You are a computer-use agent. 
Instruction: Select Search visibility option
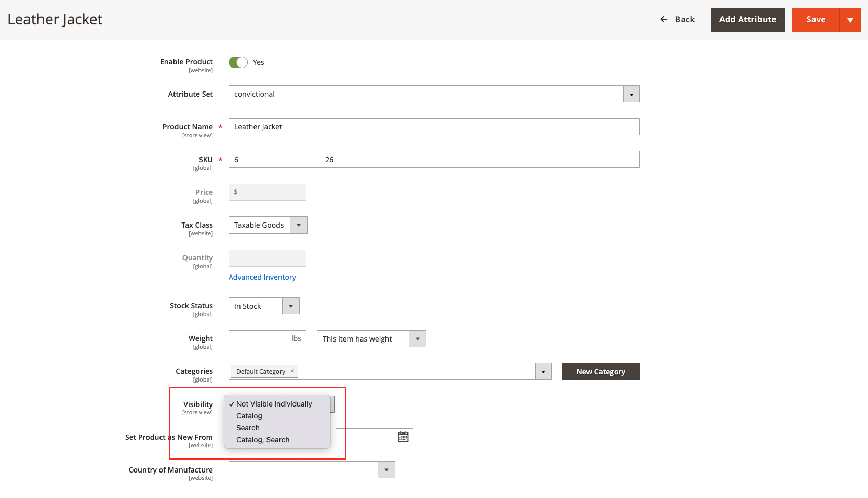click(248, 428)
